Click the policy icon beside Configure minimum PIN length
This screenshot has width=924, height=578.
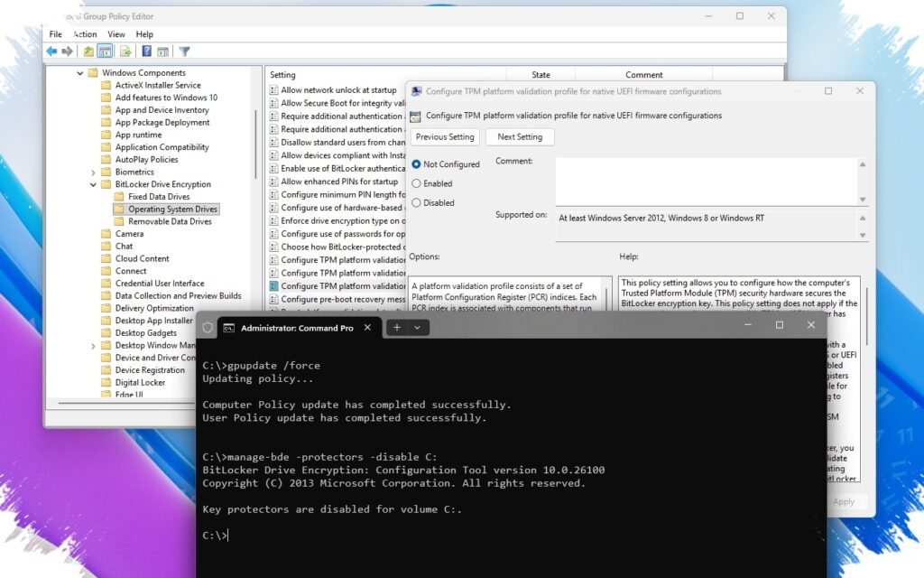[274, 195]
